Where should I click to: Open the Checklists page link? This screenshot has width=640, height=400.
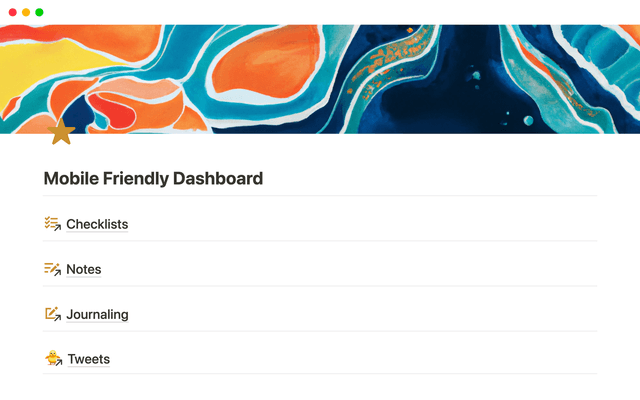[97, 224]
